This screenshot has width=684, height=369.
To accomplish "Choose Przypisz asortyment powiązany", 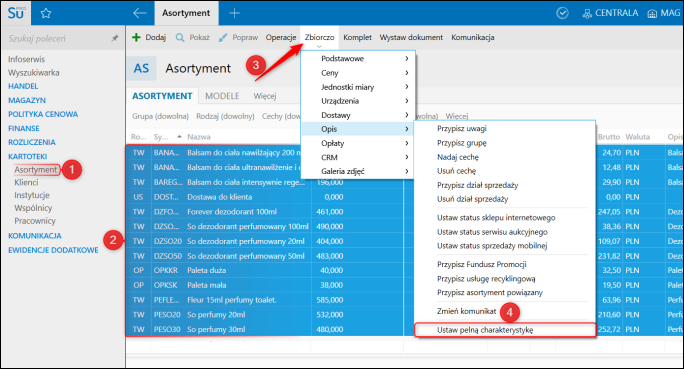I will [489, 293].
